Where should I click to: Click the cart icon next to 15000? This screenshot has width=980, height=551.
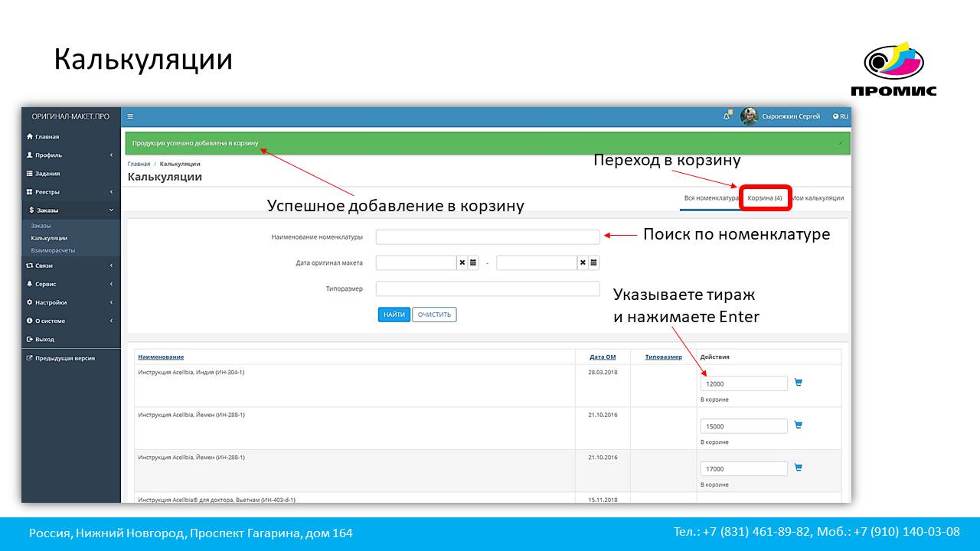(798, 425)
